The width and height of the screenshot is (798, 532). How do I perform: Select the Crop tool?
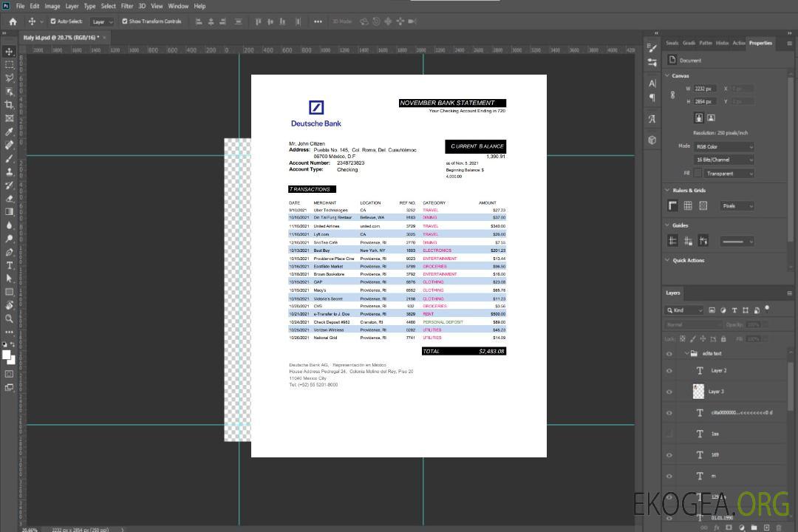[9, 105]
